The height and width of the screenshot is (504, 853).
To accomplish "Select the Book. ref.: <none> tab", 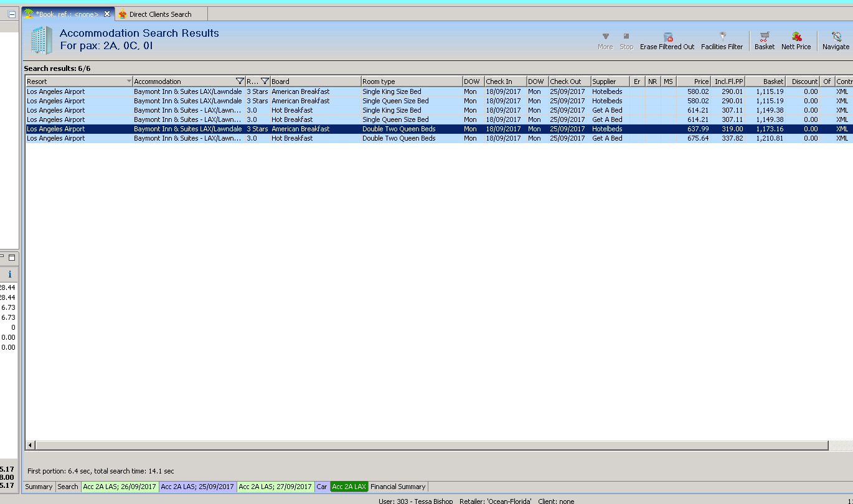I will [x=67, y=14].
